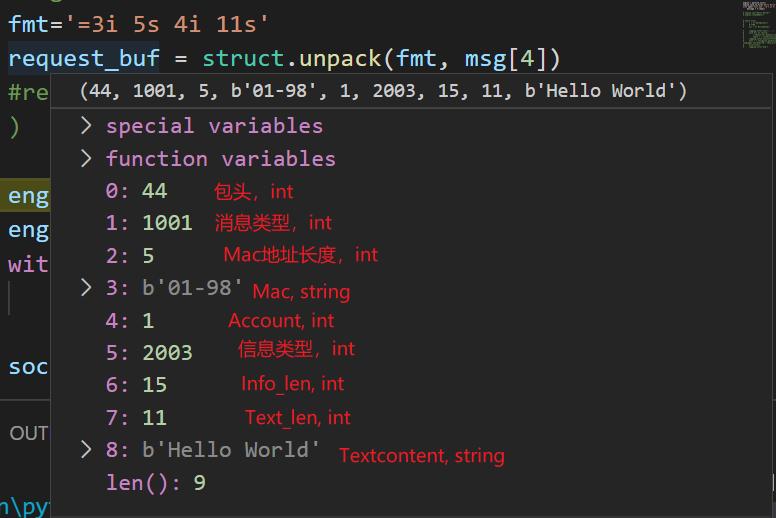Select the 7: 11 tuple entry
This screenshot has width=776, height=518.
pyautogui.click(x=136, y=418)
